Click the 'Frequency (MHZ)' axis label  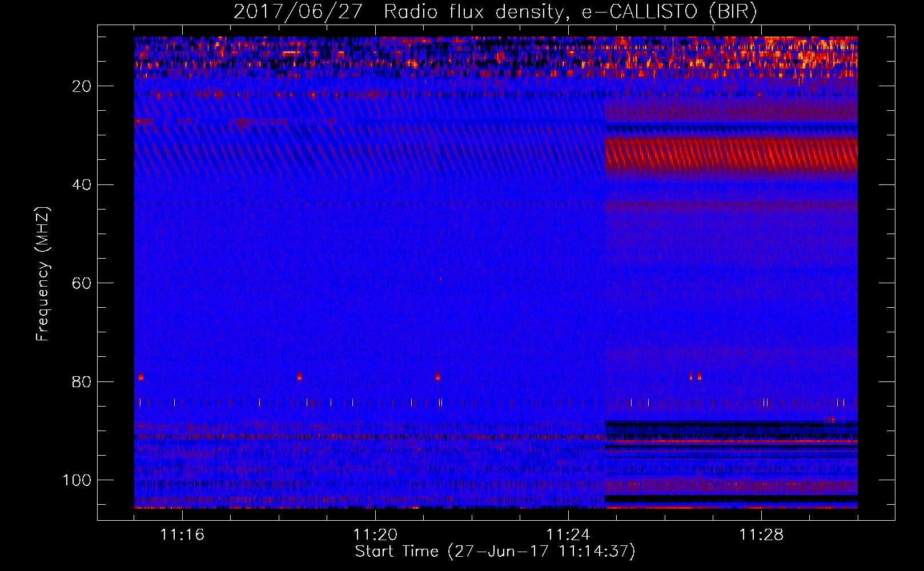tap(43, 274)
